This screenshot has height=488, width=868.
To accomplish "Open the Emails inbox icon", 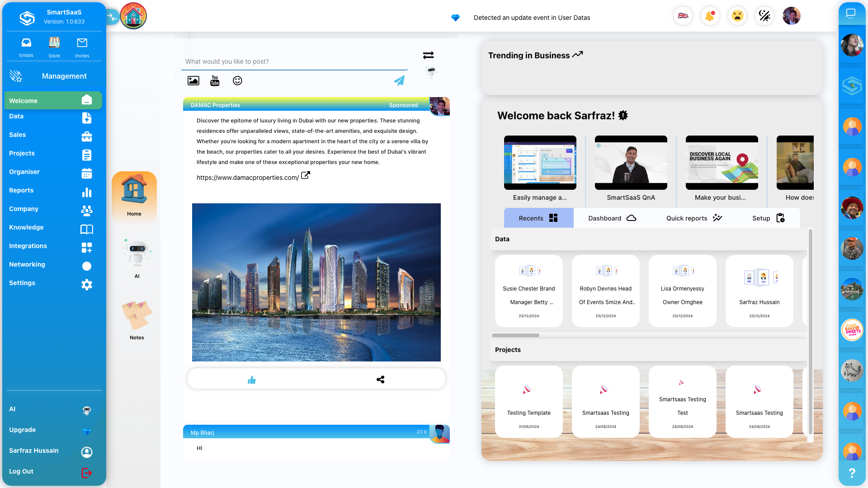I will pyautogui.click(x=26, y=47).
